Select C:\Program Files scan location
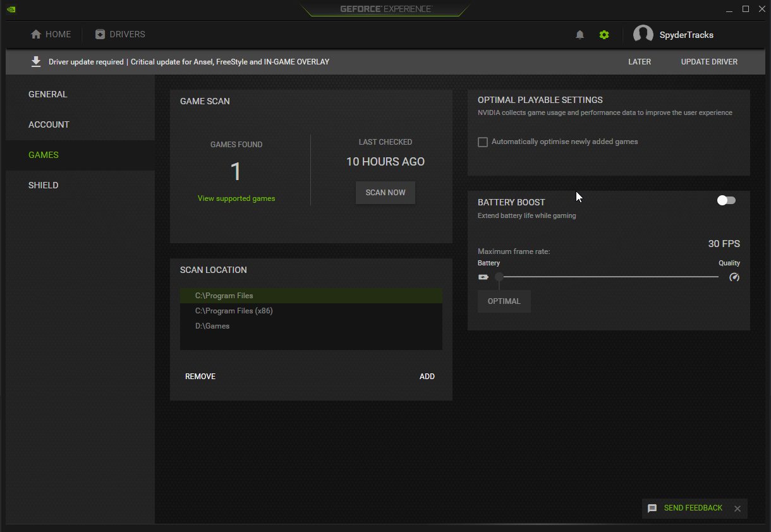The height and width of the screenshot is (532, 771). tap(311, 296)
